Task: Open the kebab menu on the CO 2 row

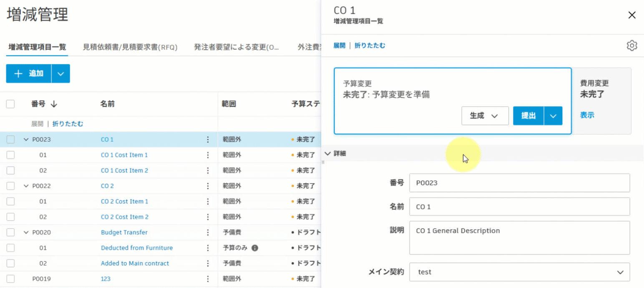Action: point(208,185)
